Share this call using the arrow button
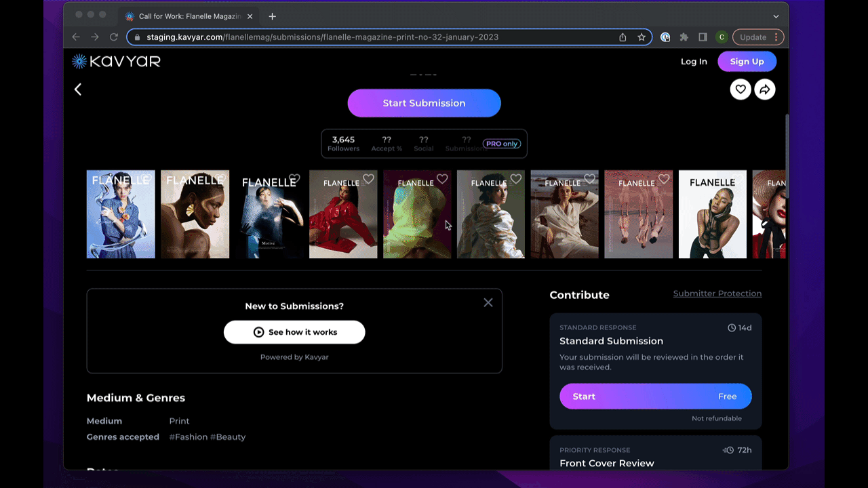The image size is (868, 488). point(765,89)
